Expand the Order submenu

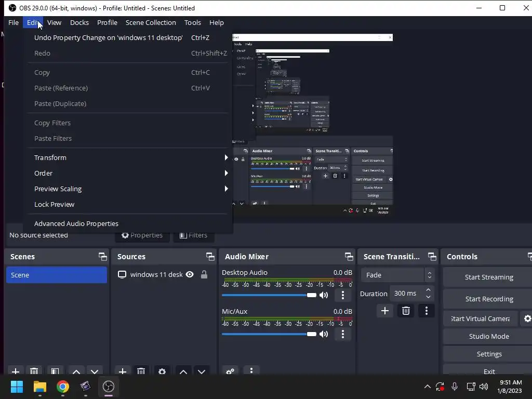(x=128, y=173)
